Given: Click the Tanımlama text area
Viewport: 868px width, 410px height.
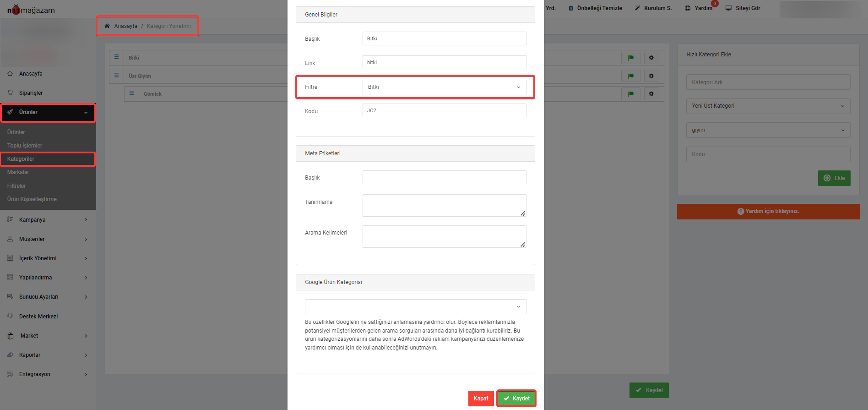Looking at the screenshot, I should (444, 205).
